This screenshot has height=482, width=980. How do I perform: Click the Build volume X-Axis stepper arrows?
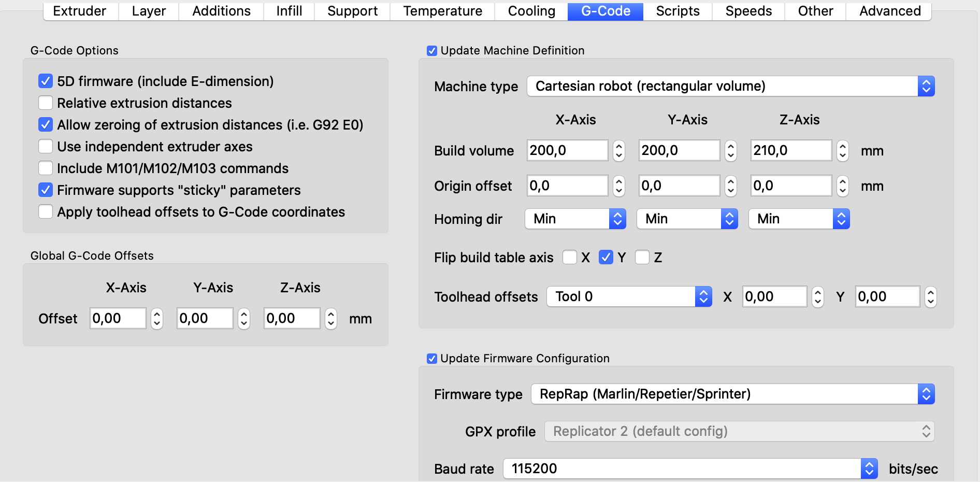click(619, 151)
